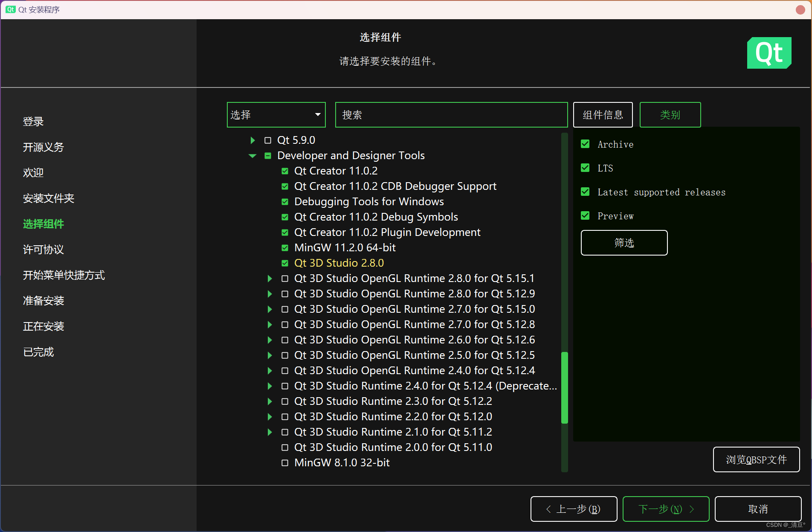The width and height of the screenshot is (812, 532).
Task: Select the MinGW 11.2.0 64-bit row
Action: (x=345, y=248)
